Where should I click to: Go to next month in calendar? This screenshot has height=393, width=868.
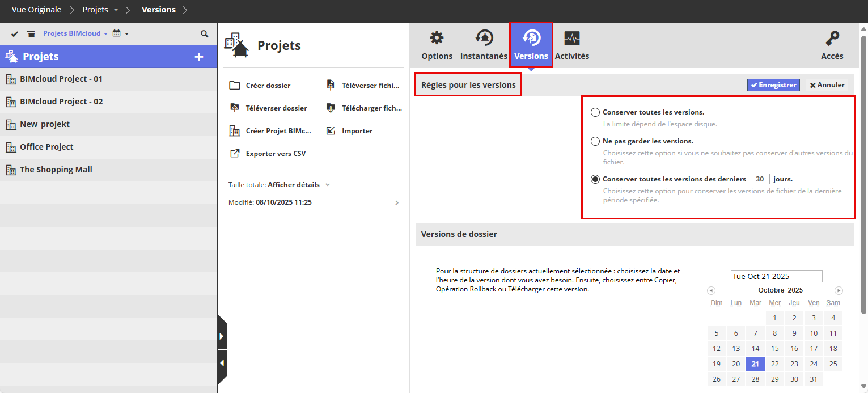coord(839,290)
